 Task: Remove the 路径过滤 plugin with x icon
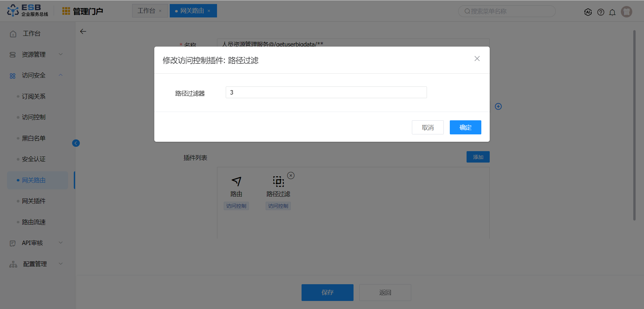[x=291, y=175]
